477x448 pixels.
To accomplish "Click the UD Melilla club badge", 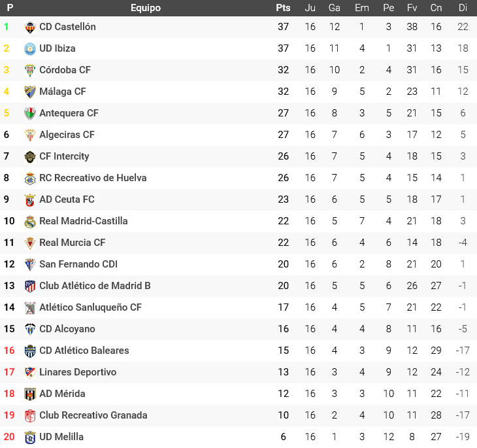I will tap(29, 437).
